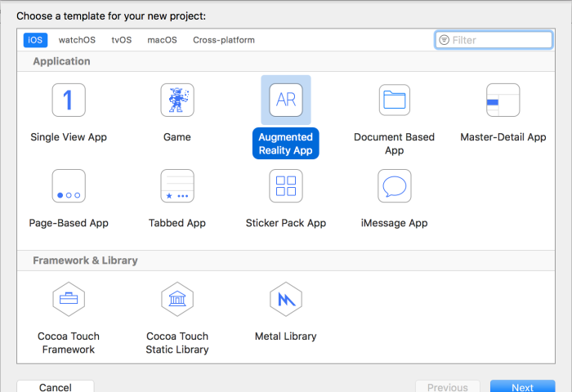The height and width of the screenshot is (392, 572).
Task: Cancel the new project dialog
Action: tap(56, 386)
